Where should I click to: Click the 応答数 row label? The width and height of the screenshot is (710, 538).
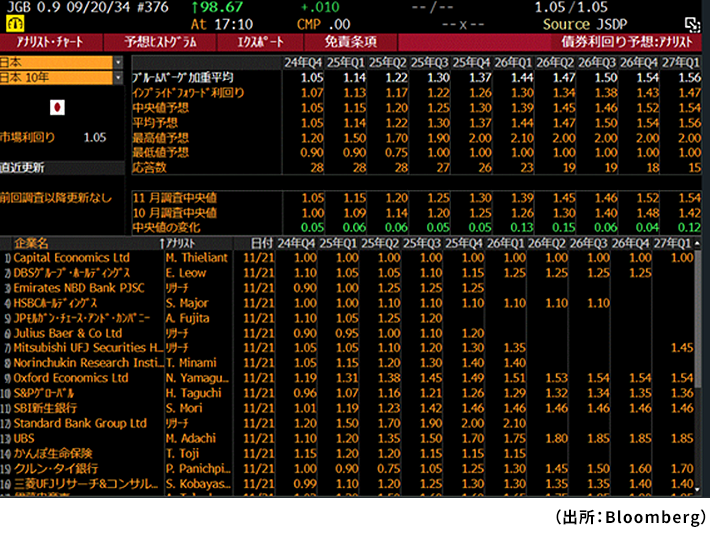tap(149, 168)
